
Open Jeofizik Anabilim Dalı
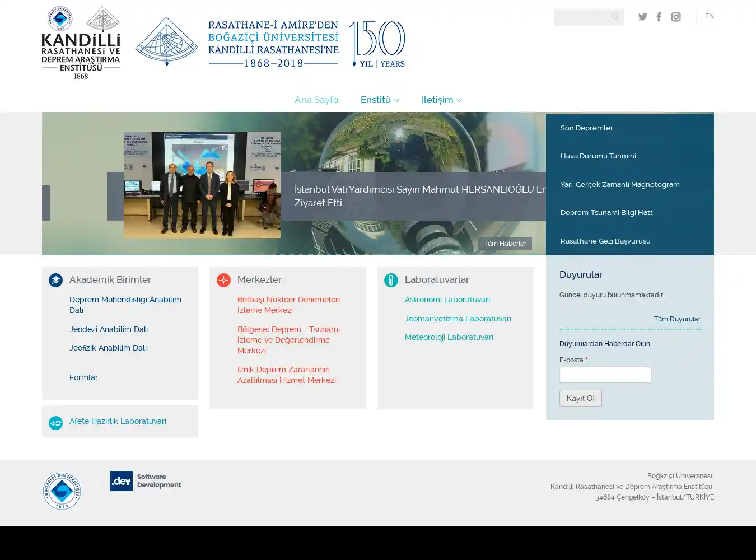click(x=108, y=348)
